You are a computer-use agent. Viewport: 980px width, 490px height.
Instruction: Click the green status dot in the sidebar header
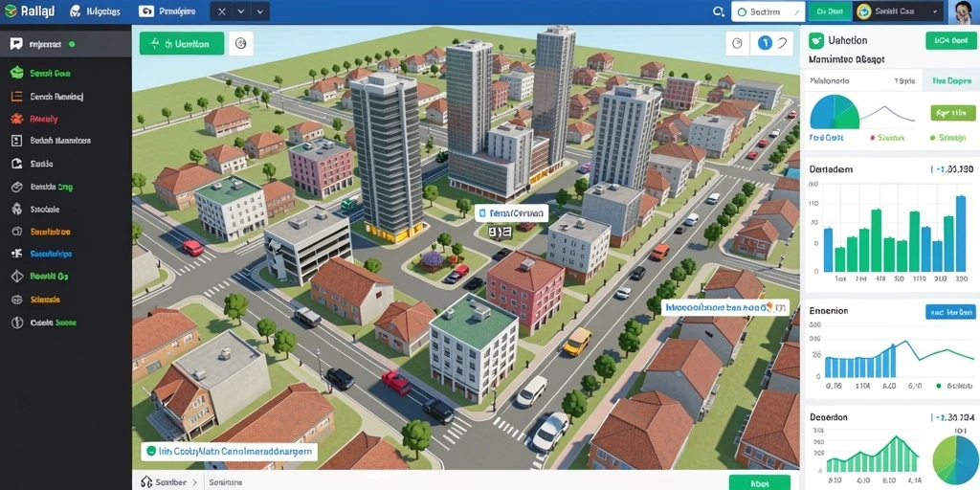72,44
